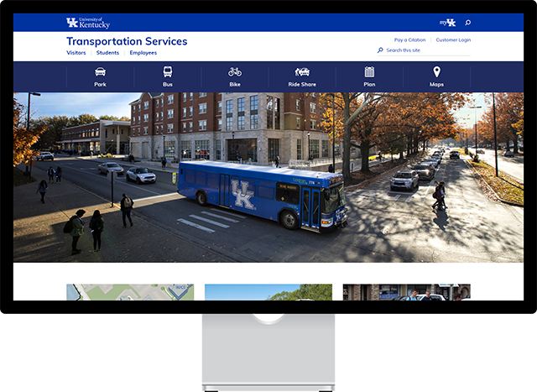Open the myUK portal logo link

pos(447,23)
